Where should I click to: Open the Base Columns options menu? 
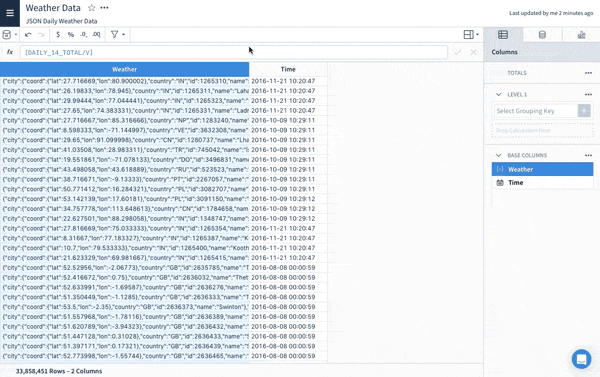point(588,155)
